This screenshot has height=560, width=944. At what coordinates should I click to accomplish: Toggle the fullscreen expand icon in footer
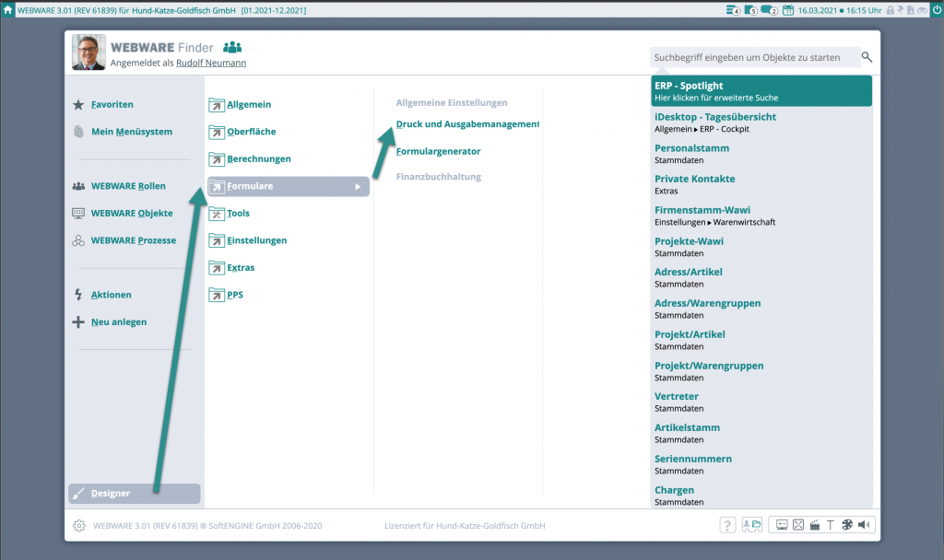coord(798,525)
